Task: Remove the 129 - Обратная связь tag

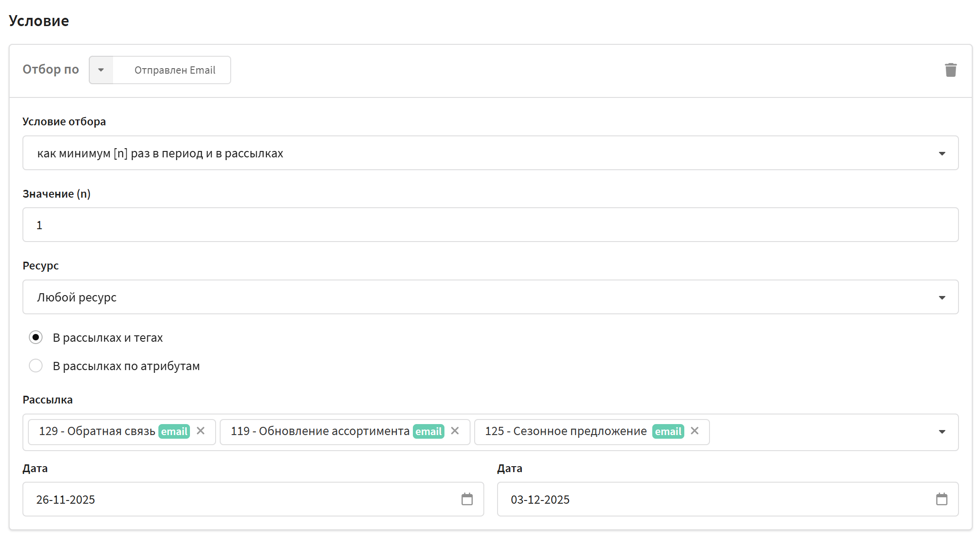Action: [x=200, y=431]
